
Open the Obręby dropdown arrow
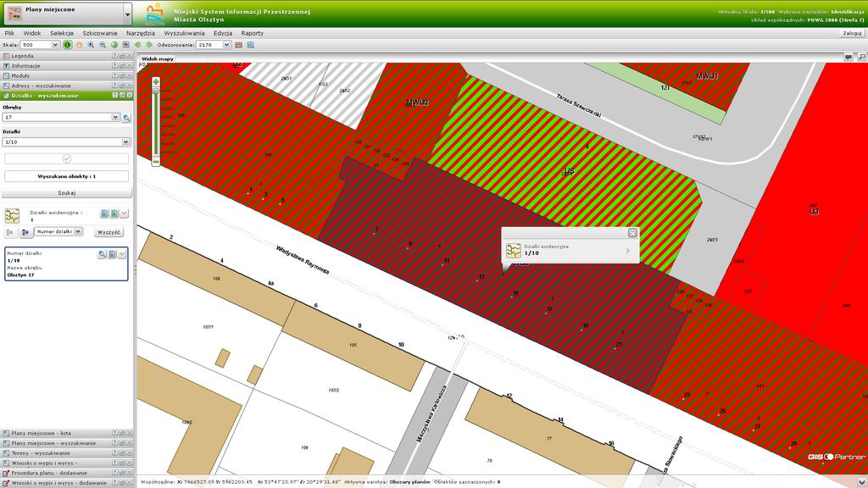coord(115,117)
